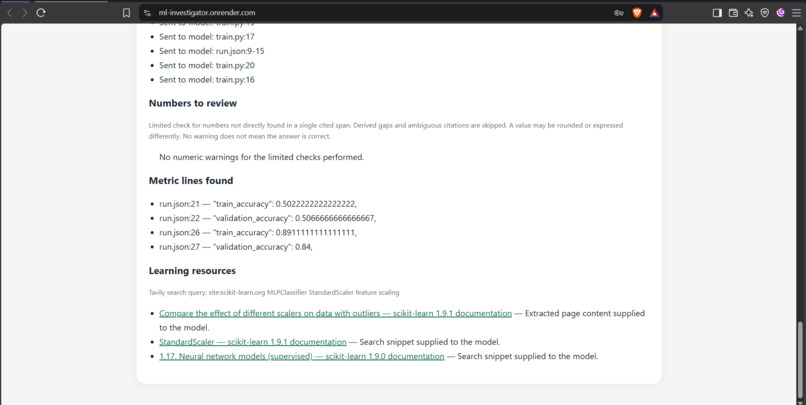
Task: Open the VPN shield icon in toolbar
Action: point(765,13)
